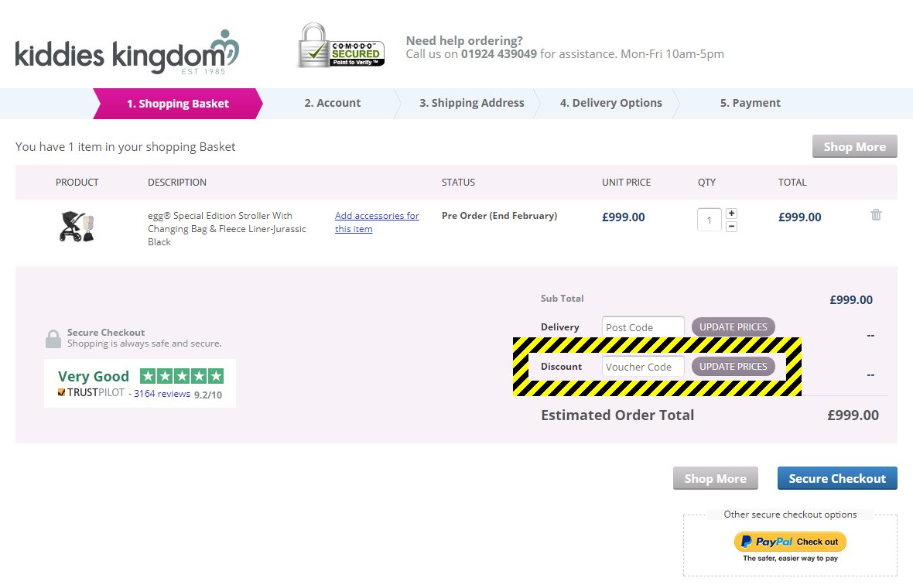913x588 pixels.
Task: Click the Estimated Order Total label
Action: click(x=617, y=415)
